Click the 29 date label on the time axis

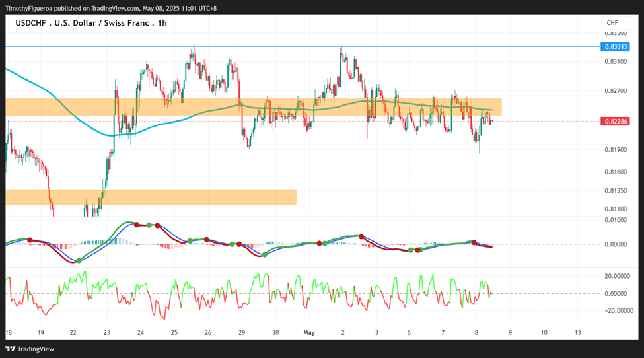coord(242,332)
